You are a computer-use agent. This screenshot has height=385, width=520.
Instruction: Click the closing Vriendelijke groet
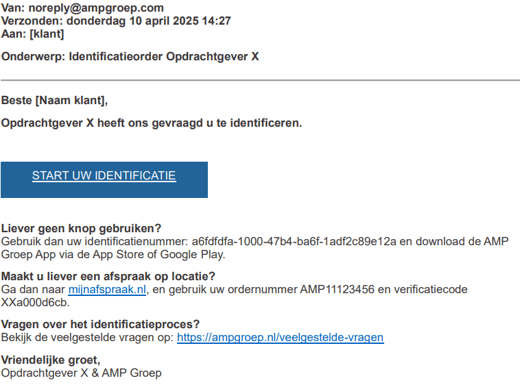[51, 360]
